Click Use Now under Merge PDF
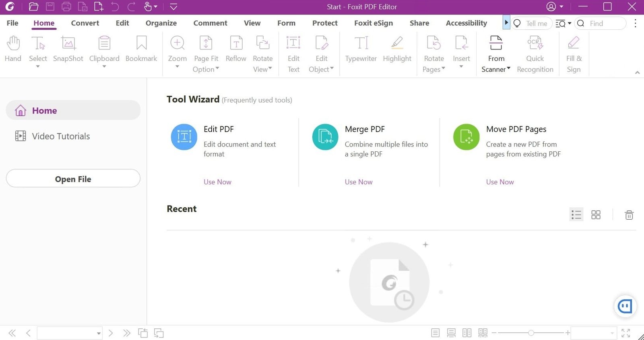Image resolution: width=644 pixels, height=340 pixels. click(x=359, y=182)
